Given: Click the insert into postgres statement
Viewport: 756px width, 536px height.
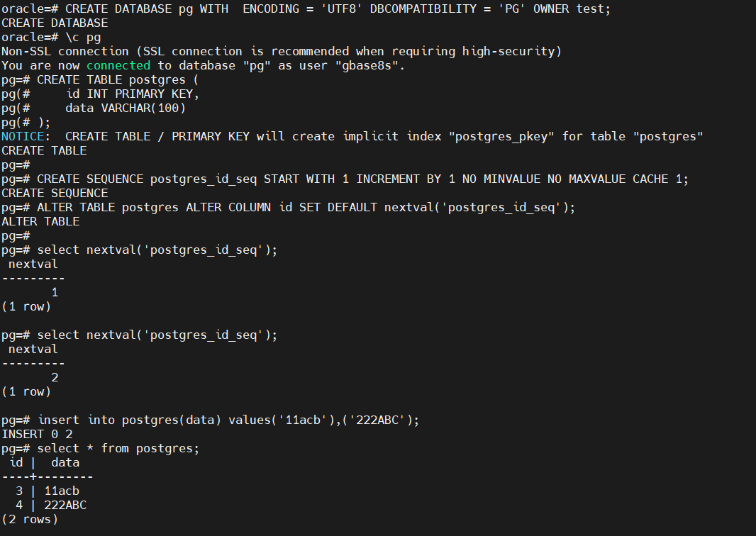Looking at the screenshot, I should click(228, 420).
